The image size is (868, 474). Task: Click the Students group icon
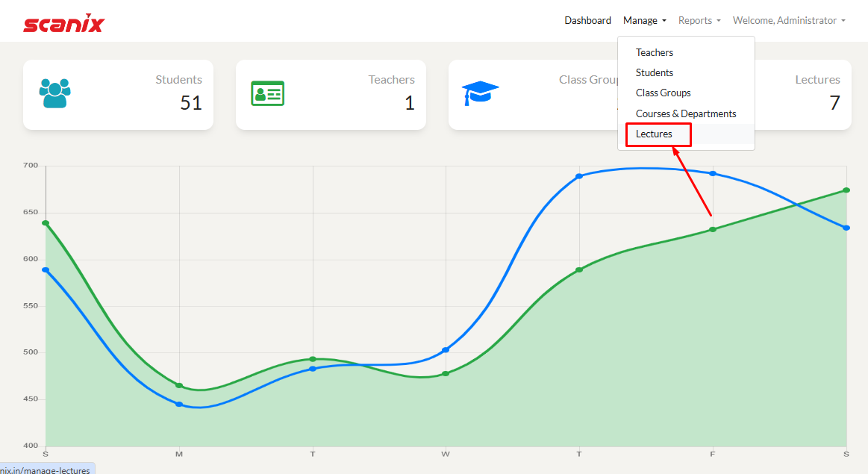(x=54, y=93)
